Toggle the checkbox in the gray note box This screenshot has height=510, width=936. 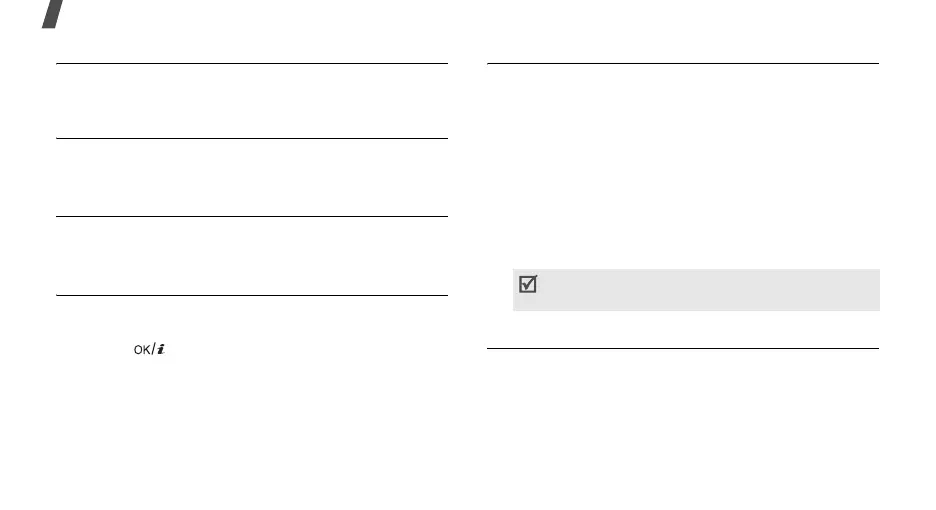point(529,285)
